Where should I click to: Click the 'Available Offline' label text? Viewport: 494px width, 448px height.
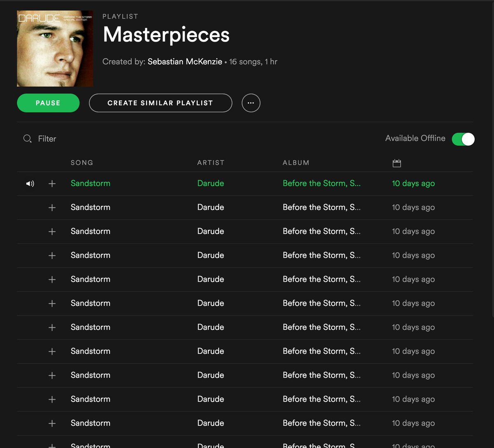coord(415,138)
